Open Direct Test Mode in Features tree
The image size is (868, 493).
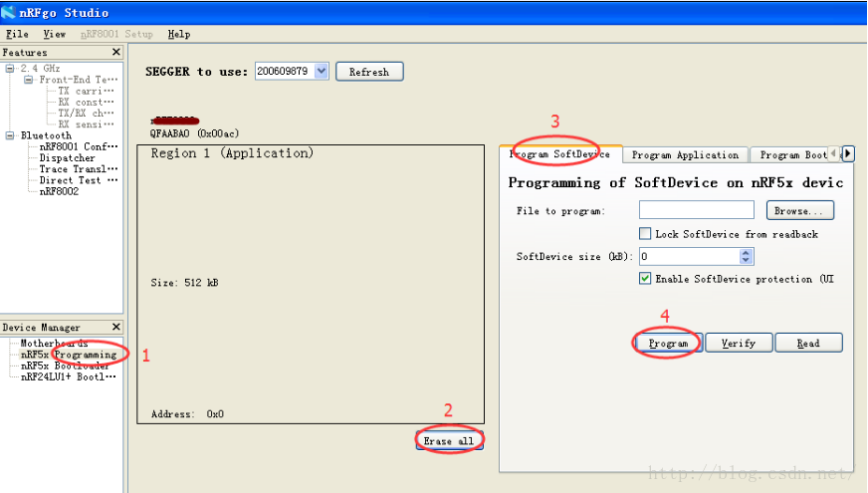pos(78,180)
